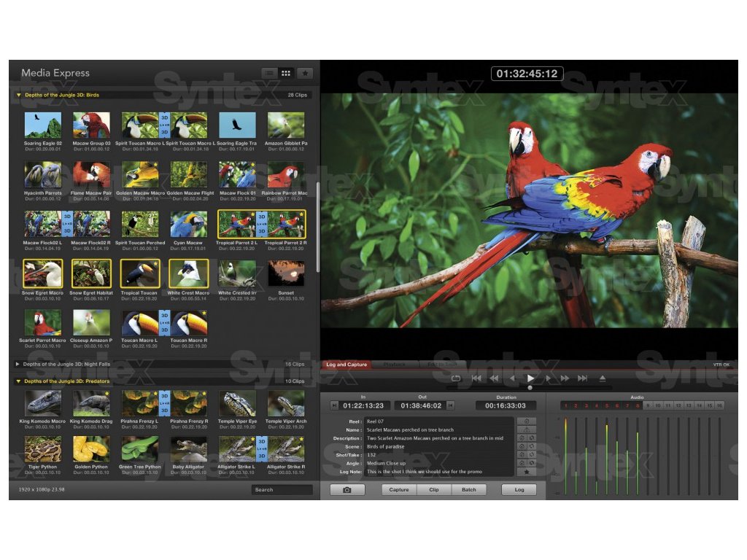Click the Capture button
Screen dimensions: 747x560
click(399, 489)
